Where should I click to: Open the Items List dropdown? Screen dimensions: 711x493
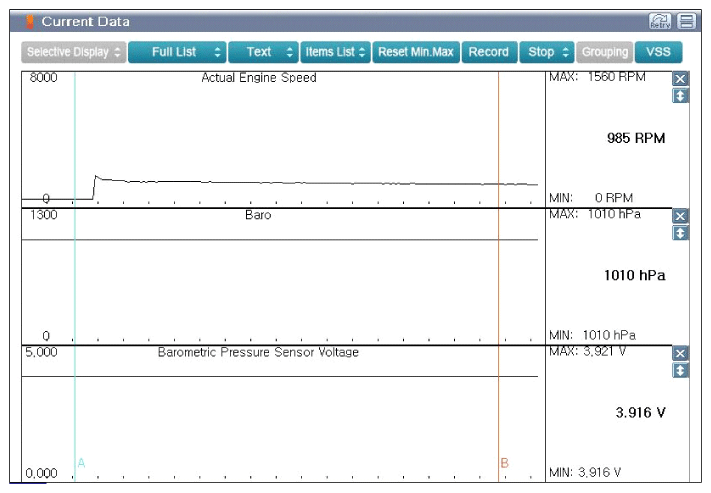[x=335, y=52]
